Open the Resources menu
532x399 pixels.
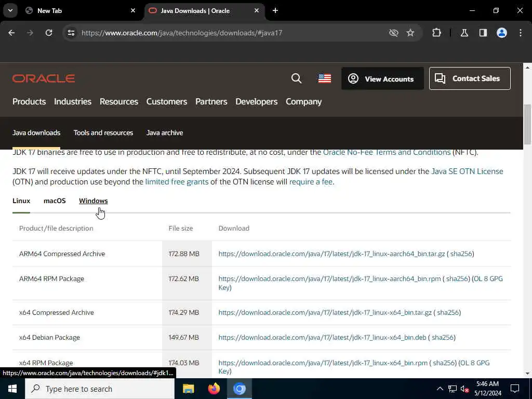coord(119,101)
